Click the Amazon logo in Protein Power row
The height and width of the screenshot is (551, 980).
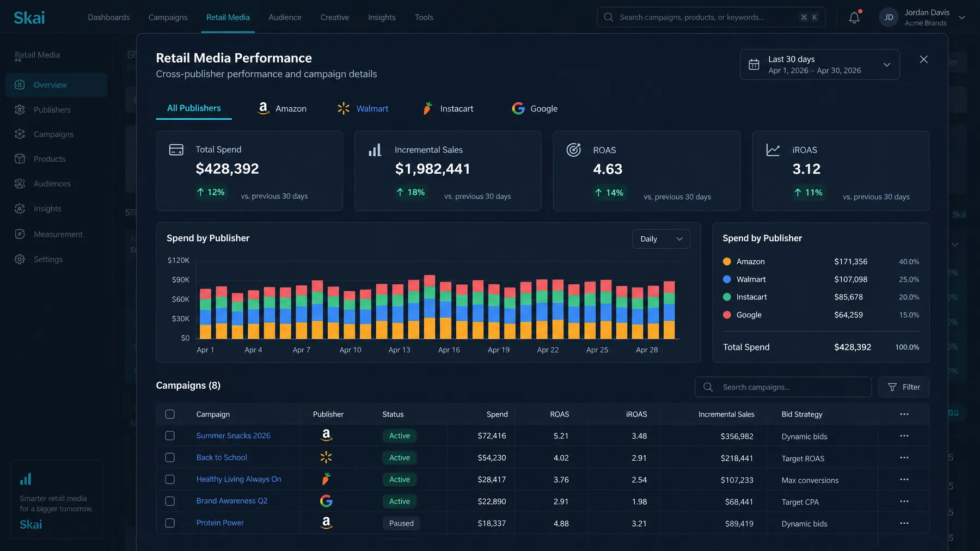coord(326,523)
